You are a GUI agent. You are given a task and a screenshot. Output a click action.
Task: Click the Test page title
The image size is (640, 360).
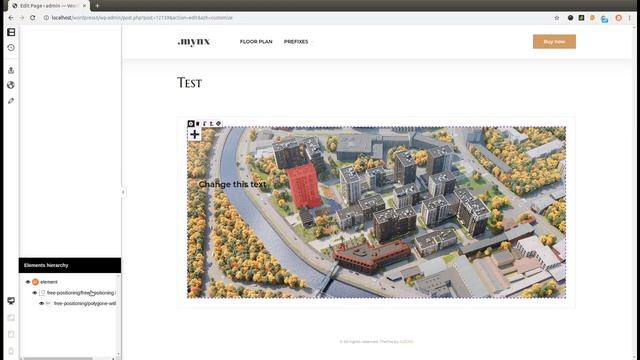[189, 83]
